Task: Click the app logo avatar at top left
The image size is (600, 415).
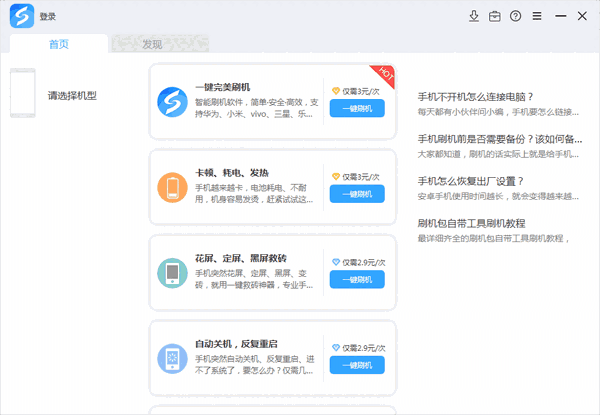Action: click(x=21, y=16)
